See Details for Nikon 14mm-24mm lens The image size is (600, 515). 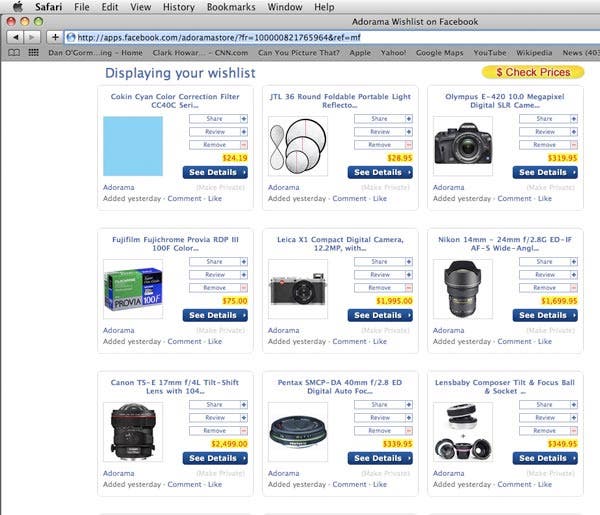(x=545, y=315)
